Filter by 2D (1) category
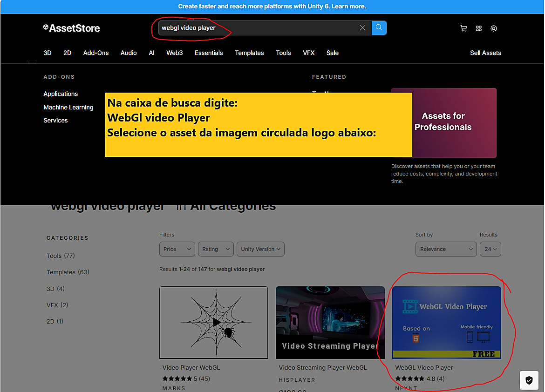545x392 pixels. pyautogui.click(x=54, y=321)
